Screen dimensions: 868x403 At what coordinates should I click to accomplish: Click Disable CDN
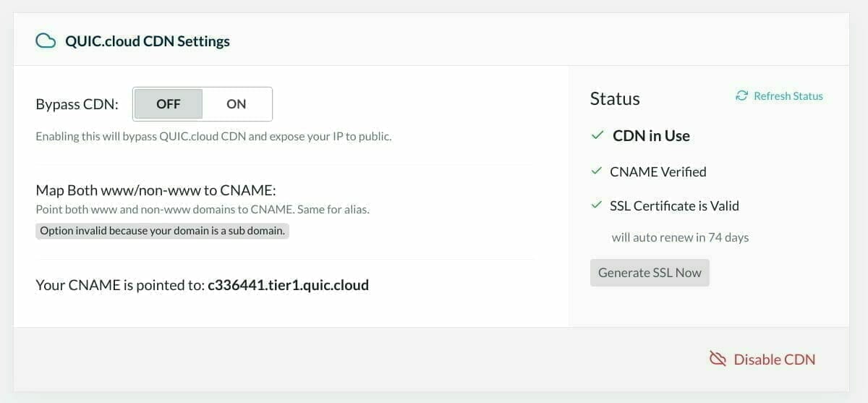[775, 360]
